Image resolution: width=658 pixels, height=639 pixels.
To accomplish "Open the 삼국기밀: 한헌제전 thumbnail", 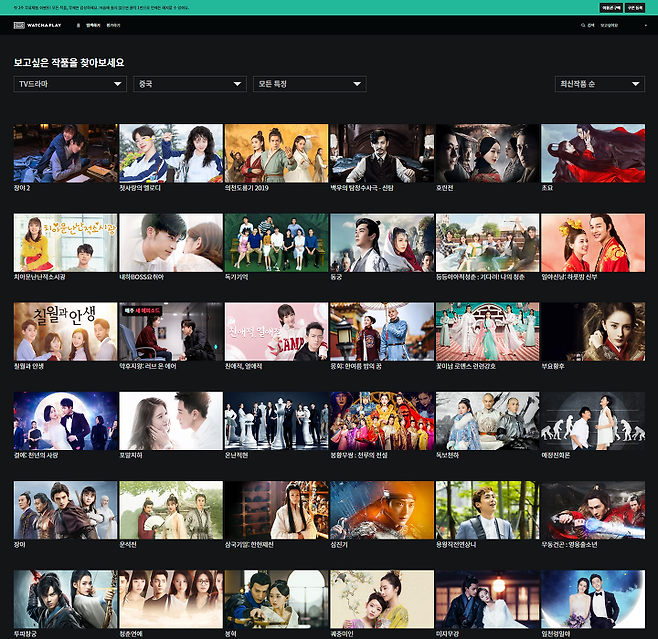I will click(276, 510).
